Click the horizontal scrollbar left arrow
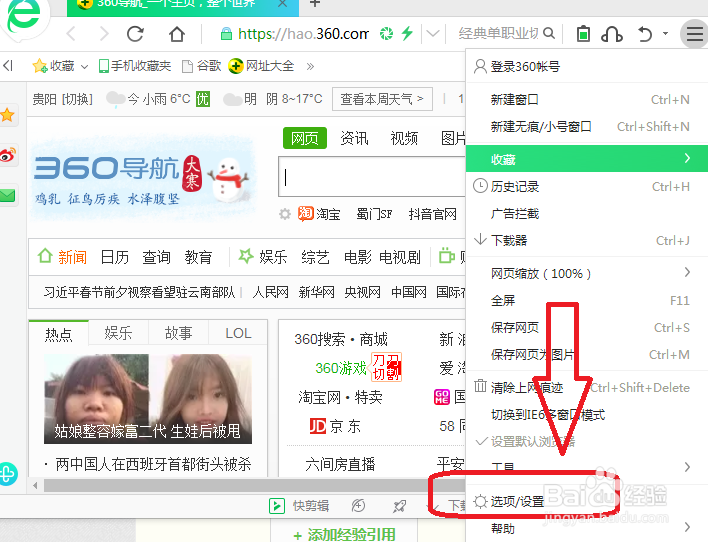The width and height of the screenshot is (708, 542). tap(35, 486)
